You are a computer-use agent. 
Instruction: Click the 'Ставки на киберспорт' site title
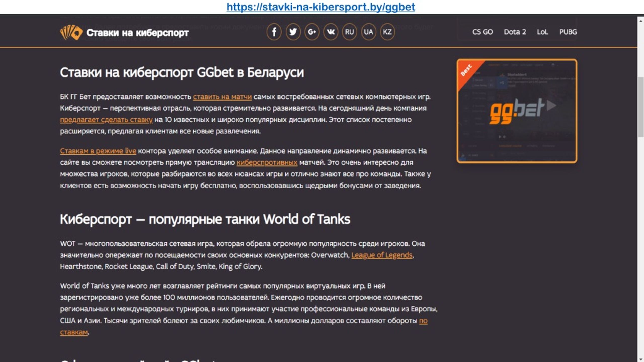[x=138, y=33]
